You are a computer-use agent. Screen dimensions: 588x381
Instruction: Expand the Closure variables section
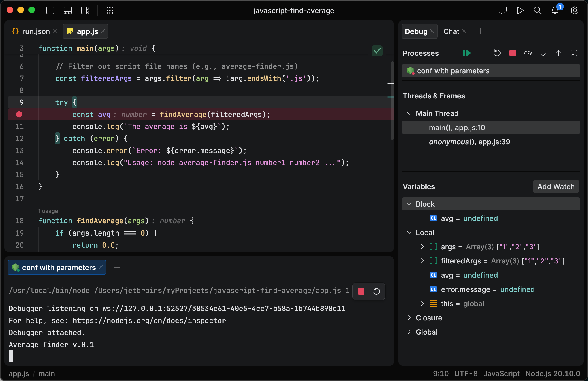point(409,318)
